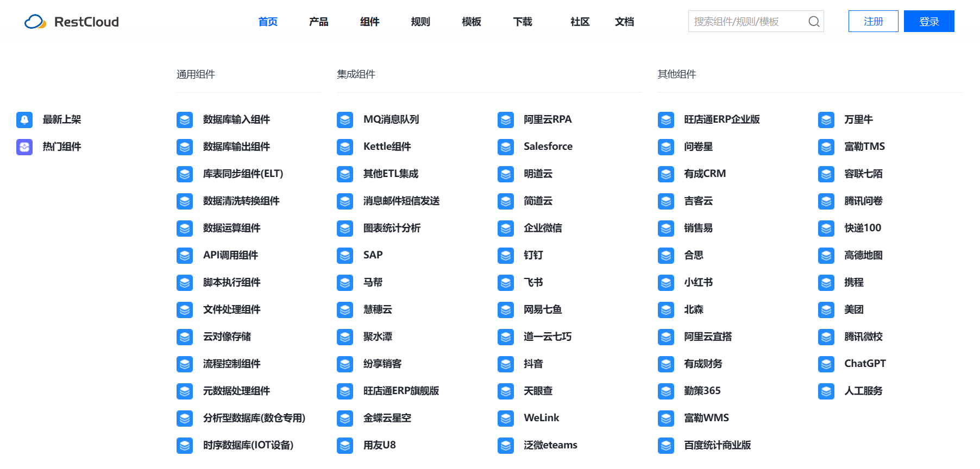Open the 阿里云宜搭 link

coord(708,337)
